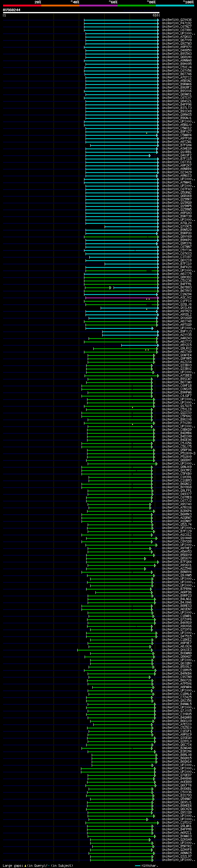Select the UniRef100_Q69WS1 label
197x868 pixels.
pyautogui.click(x=177, y=94)
